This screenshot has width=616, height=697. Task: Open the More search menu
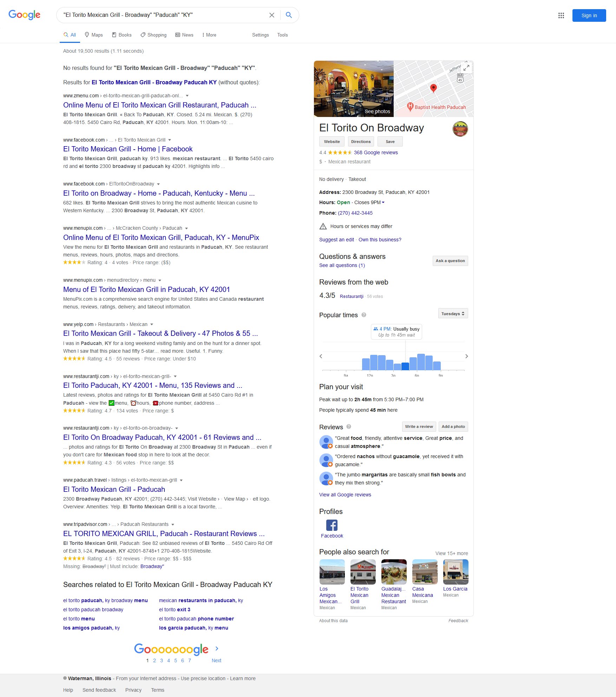(209, 35)
